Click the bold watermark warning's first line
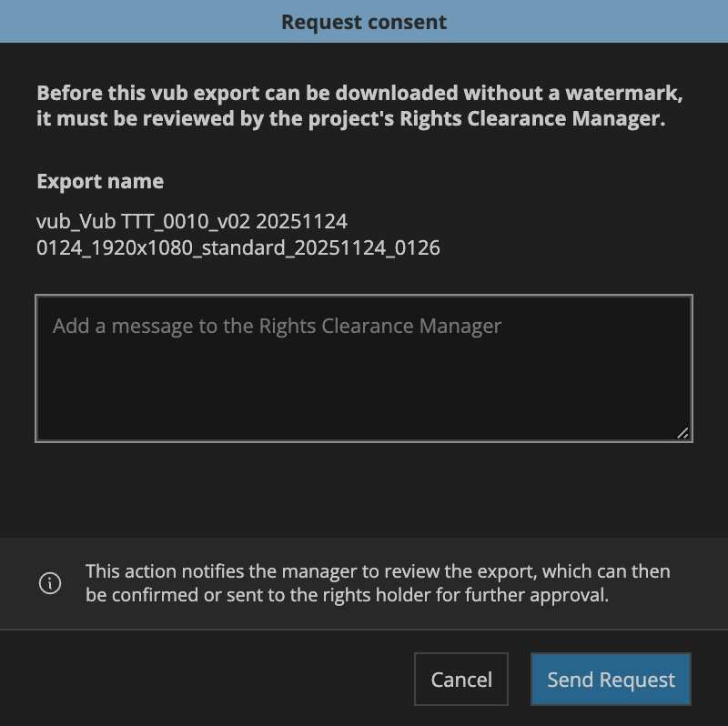The width and height of the screenshot is (728, 726). [x=359, y=94]
